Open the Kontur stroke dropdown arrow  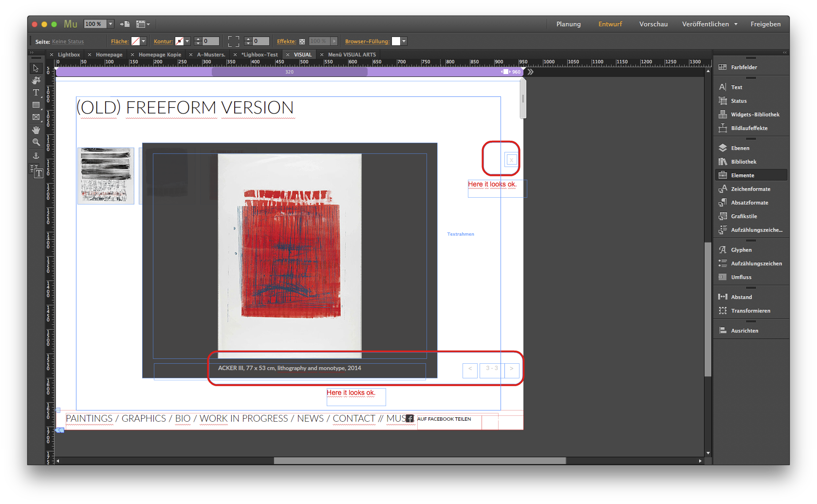(x=187, y=41)
